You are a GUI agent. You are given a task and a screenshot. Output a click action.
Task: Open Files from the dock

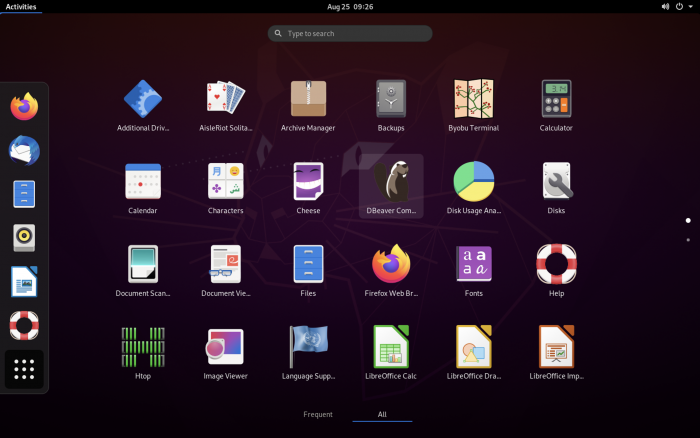[x=24, y=194]
